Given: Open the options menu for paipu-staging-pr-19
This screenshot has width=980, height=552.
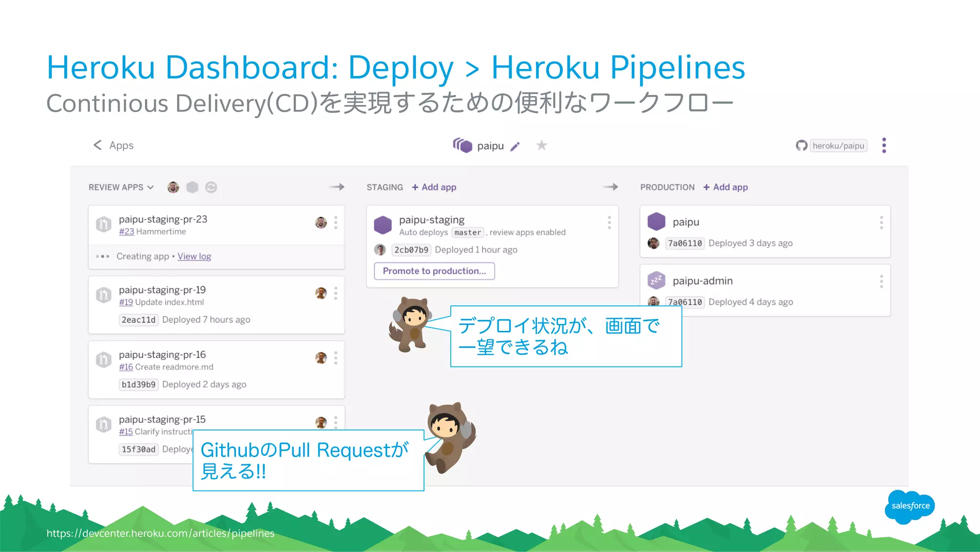Looking at the screenshot, I should 336,293.
